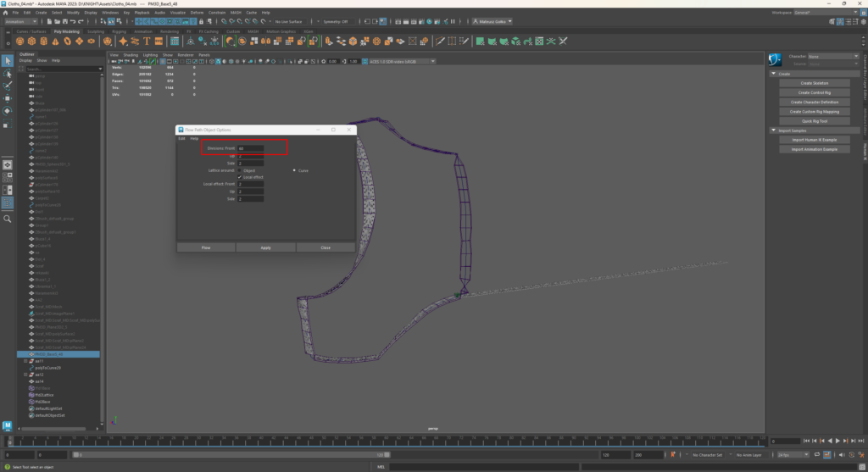Toggle the Local effect checkbox
The image size is (868, 472).
[x=240, y=177]
